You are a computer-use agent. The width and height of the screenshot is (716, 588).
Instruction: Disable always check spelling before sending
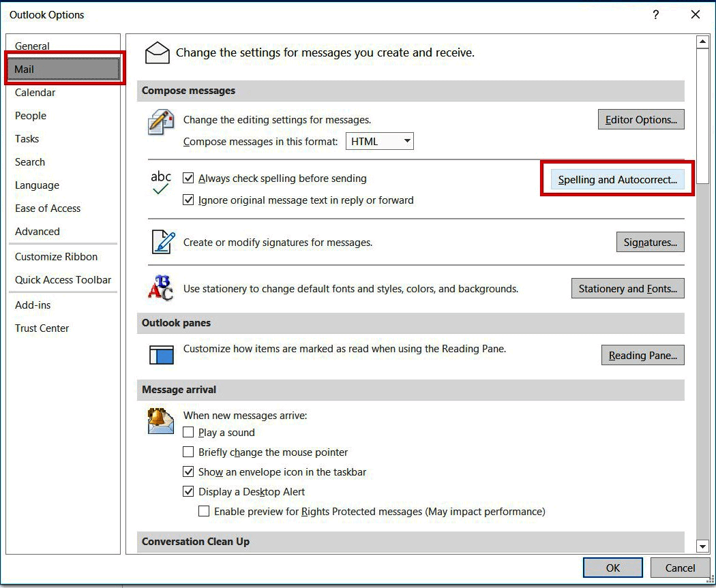(189, 179)
